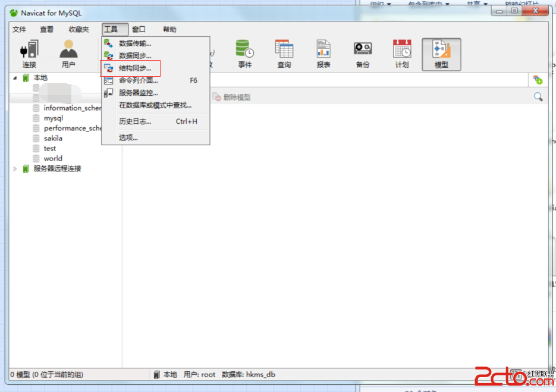The image size is (556, 392).
Task: Choose 历史日志... Ctrl+H menu entry
Action: click(156, 121)
